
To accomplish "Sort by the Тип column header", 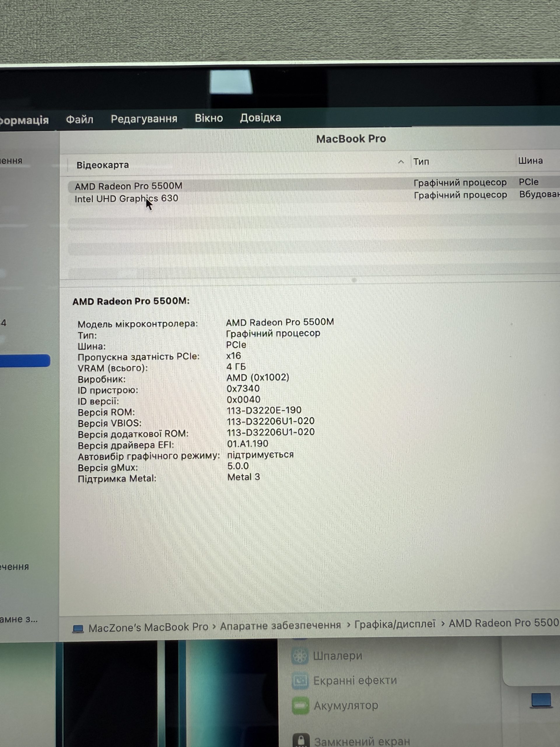I will coord(421,162).
